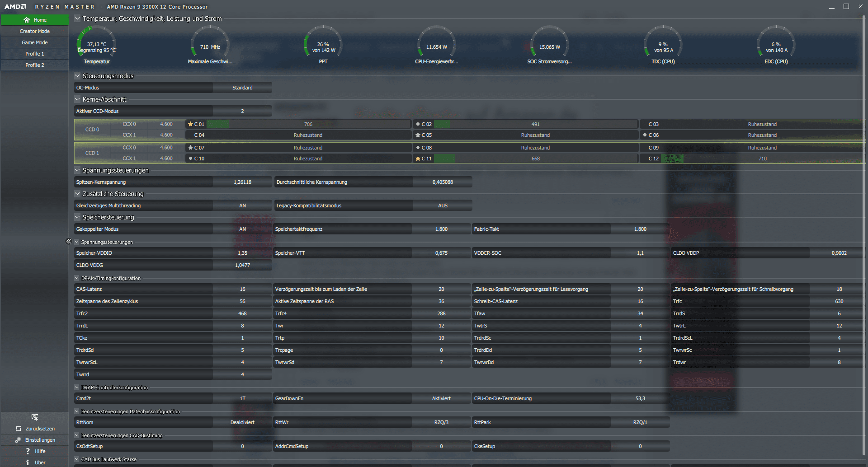868x467 pixels.
Task: Click the Temperatur gauge dial
Action: [97, 44]
